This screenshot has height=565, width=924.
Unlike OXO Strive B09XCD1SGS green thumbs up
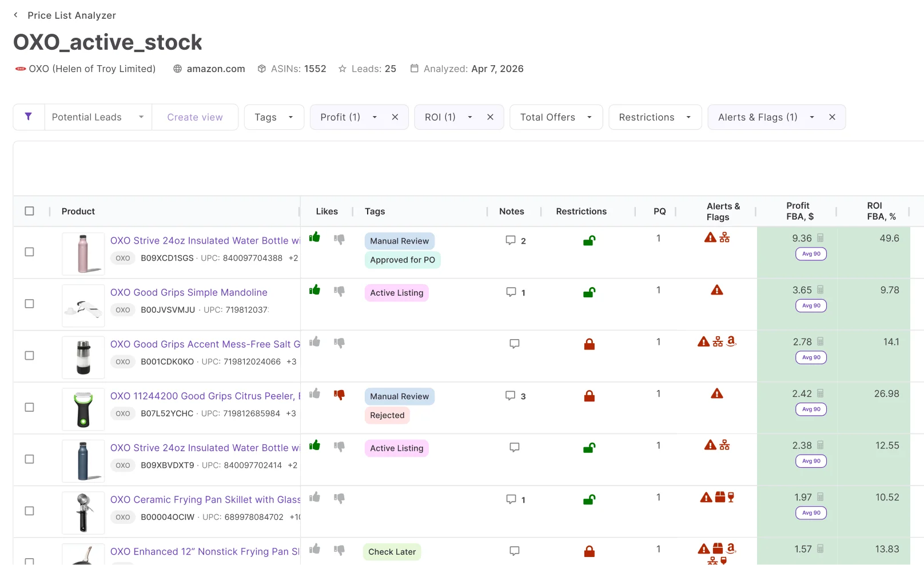(x=314, y=237)
